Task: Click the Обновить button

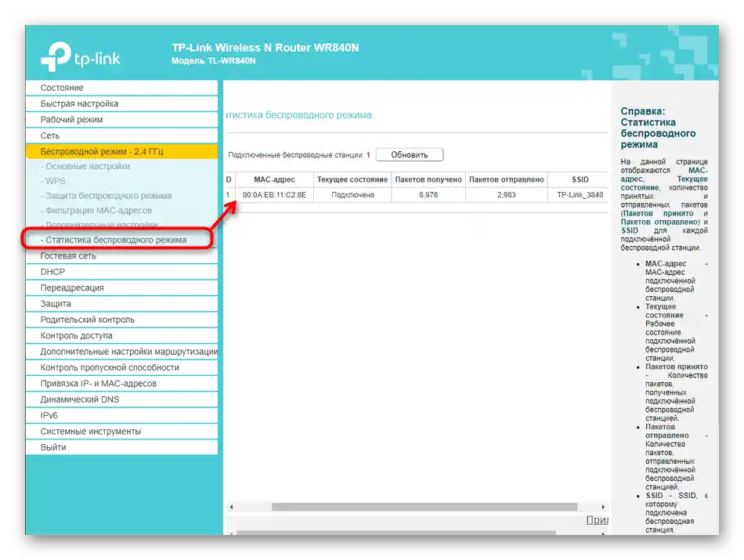Action: tap(410, 155)
